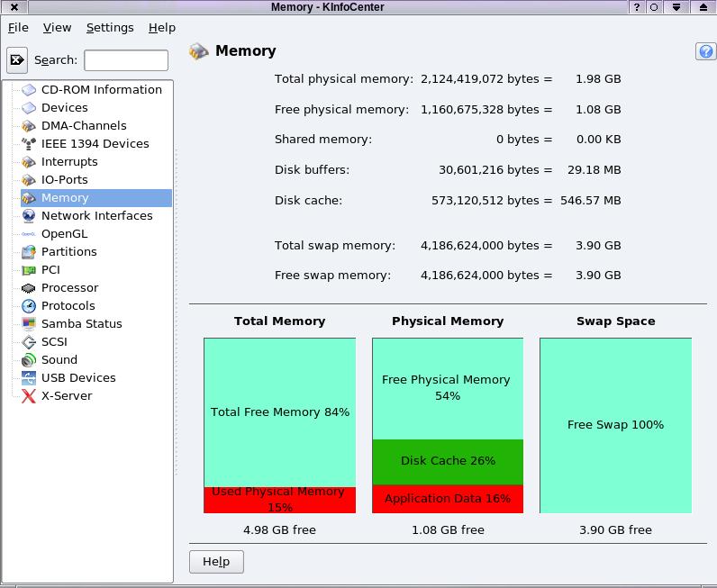The height and width of the screenshot is (588, 717).
Task: Open the Partitions module
Action: click(x=69, y=252)
